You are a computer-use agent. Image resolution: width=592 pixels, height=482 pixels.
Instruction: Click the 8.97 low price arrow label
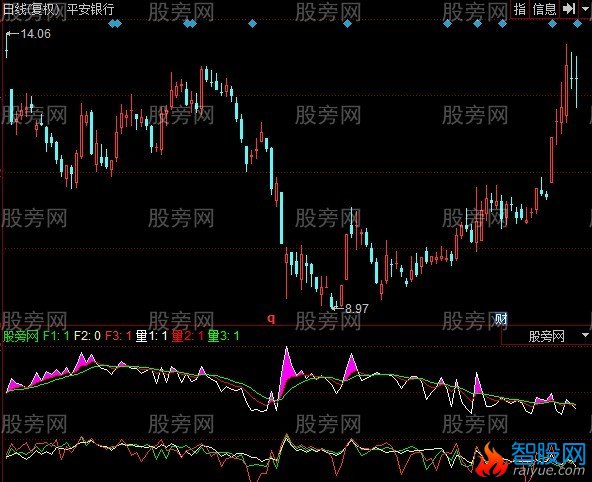pyautogui.click(x=351, y=308)
